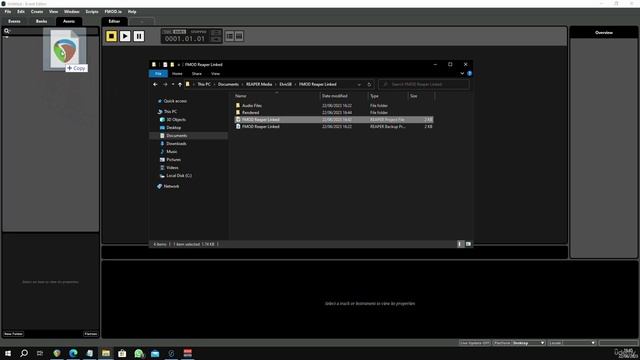Click the Back arrow in File Explorer
The image size is (640, 360).
155,84
